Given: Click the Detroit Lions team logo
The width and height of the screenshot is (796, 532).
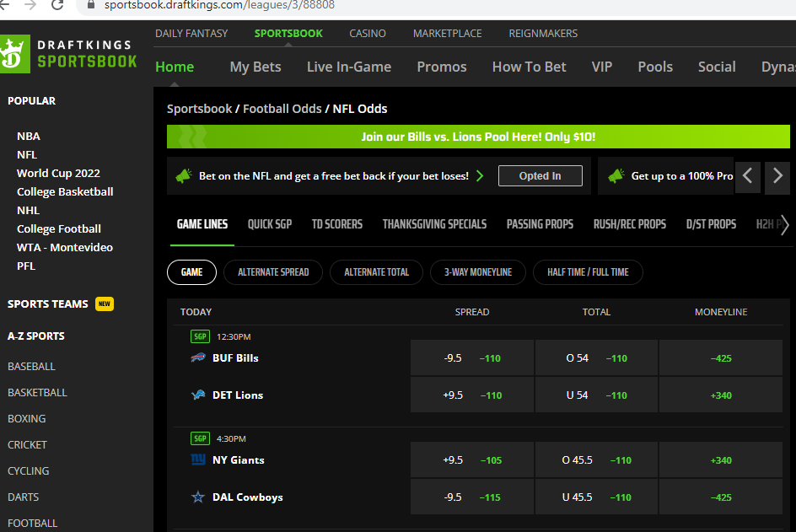Looking at the screenshot, I should tap(198, 395).
